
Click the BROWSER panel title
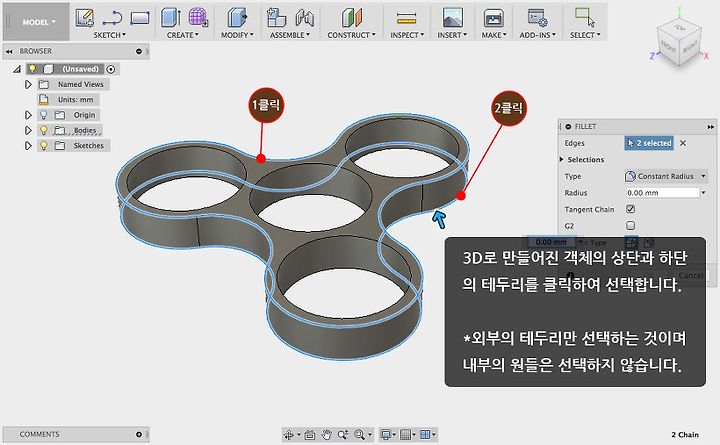(x=36, y=51)
